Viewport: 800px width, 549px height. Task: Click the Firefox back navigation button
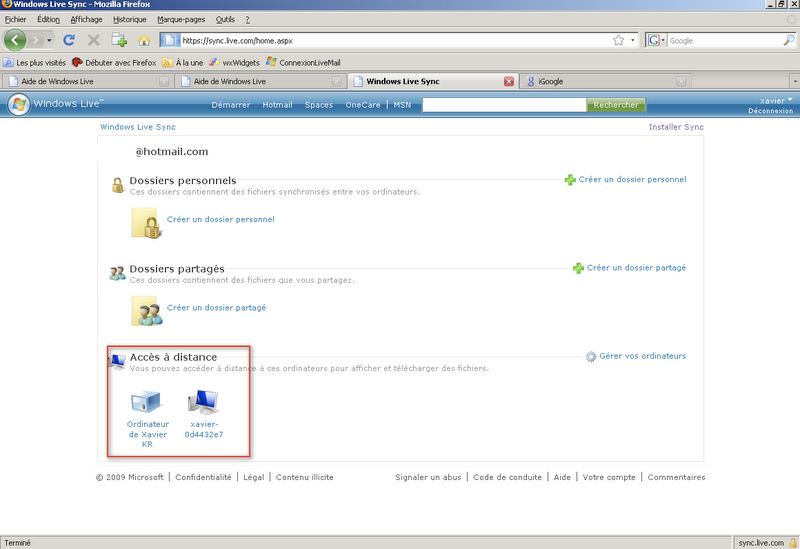click(x=15, y=40)
